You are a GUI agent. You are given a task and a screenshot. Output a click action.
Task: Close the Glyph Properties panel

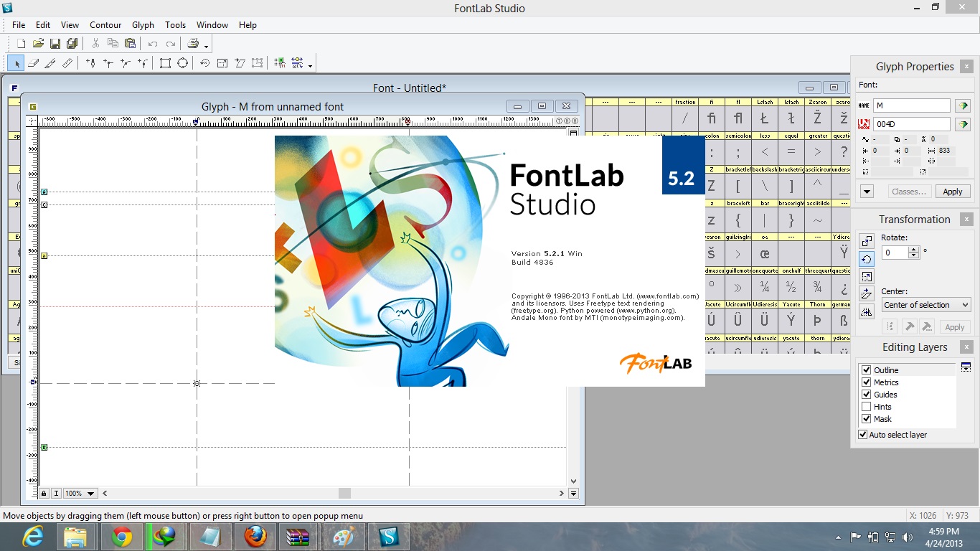(967, 67)
